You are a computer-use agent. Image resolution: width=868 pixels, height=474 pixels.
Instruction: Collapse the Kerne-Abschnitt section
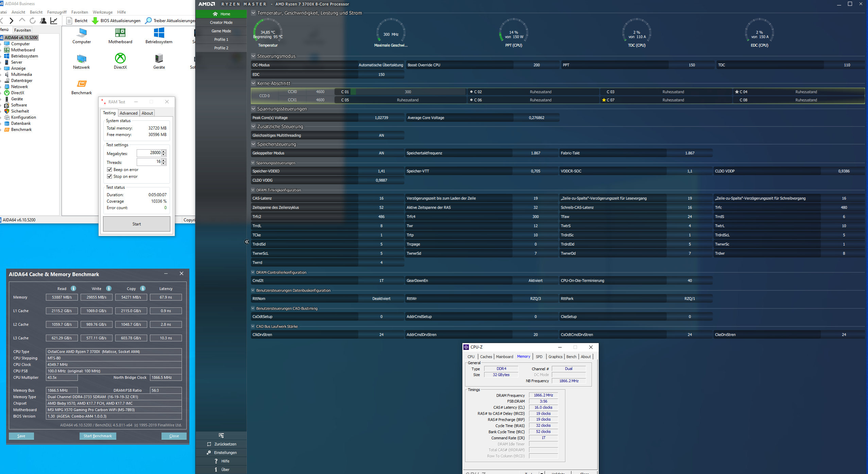pyautogui.click(x=253, y=83)
